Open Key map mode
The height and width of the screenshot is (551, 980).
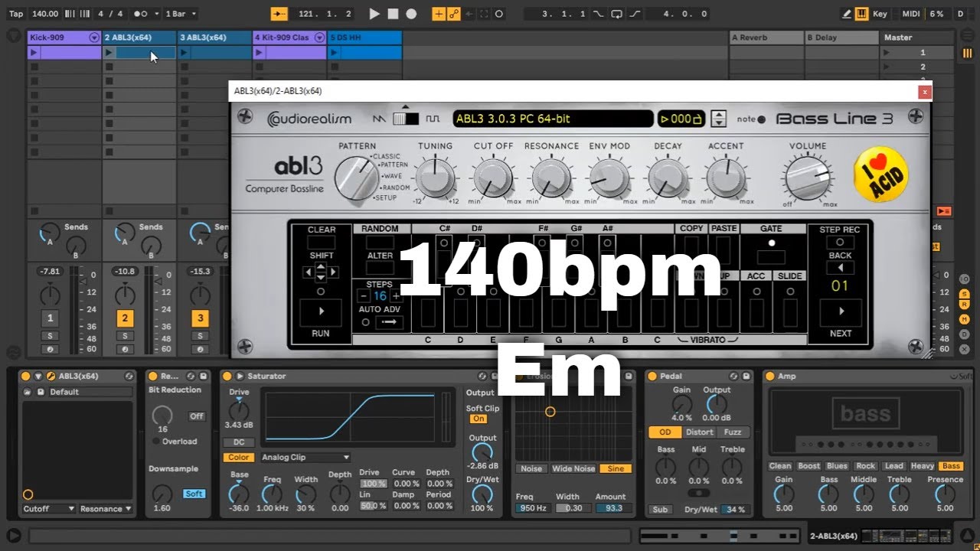click(880, 14)
